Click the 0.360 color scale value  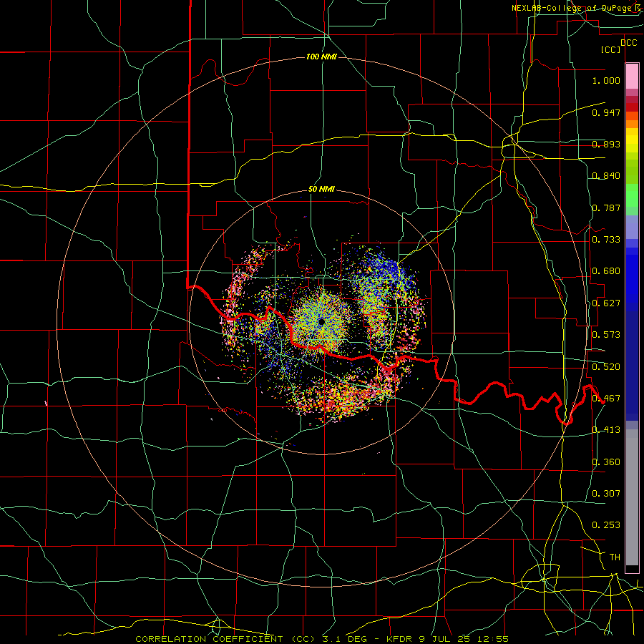pos(606,462)
